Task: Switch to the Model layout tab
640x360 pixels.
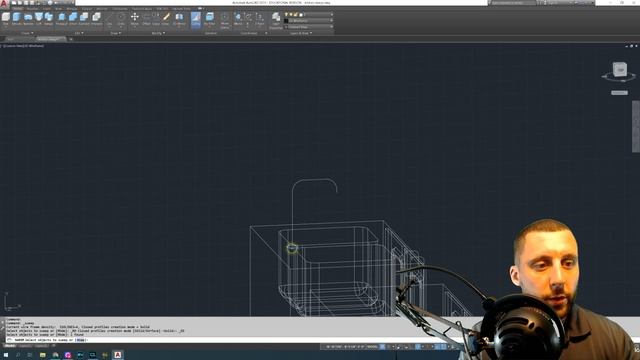Action: (x=9, y=346)
